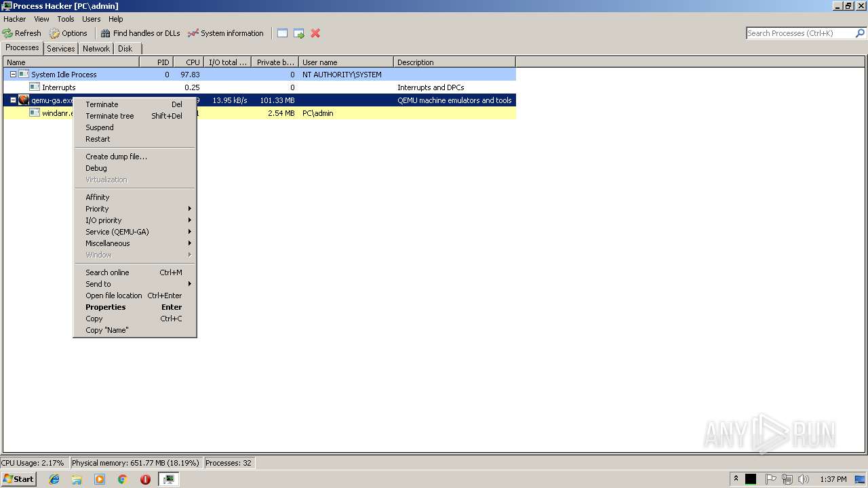Select Affinity in context menu
This screenshot has width=868, height=488.
[x=135, y=197]
